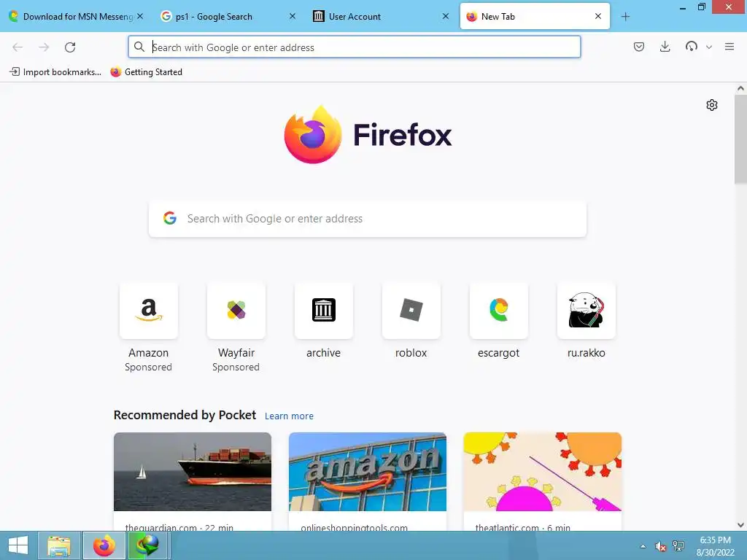This screenshot has height=560, width=747.
Task: Close the User Account tab
Action: 446,16
